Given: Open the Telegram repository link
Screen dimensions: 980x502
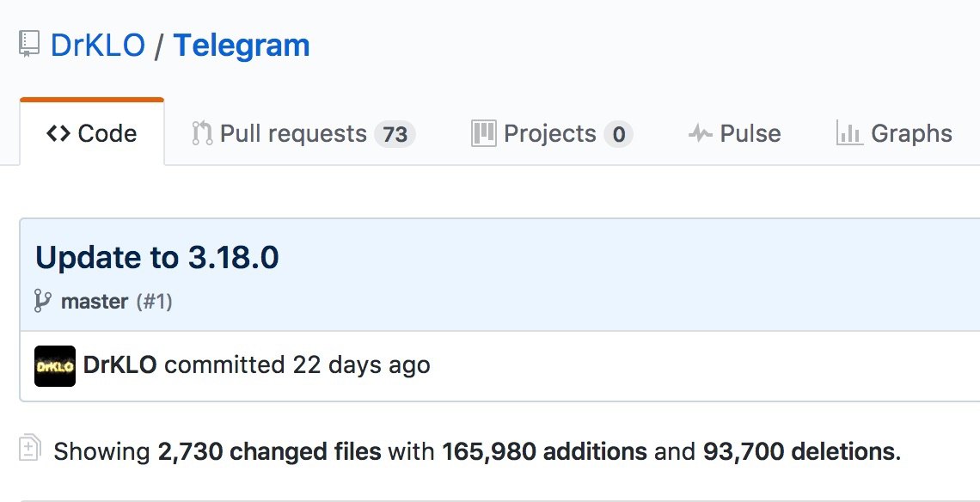Looking at the screenshot, I should point(242,46).
